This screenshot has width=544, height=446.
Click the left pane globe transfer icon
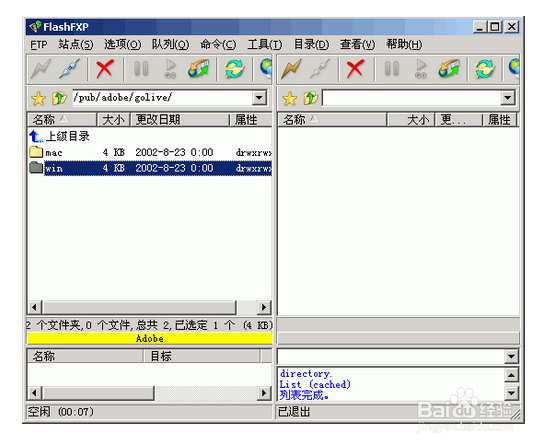click(x=199, y=68)
